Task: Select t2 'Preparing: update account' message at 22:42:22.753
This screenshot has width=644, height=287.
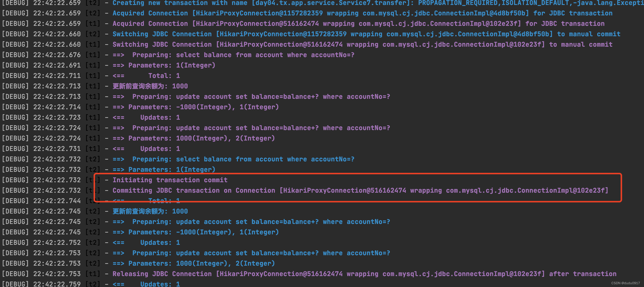Action: tap(251, 253)
